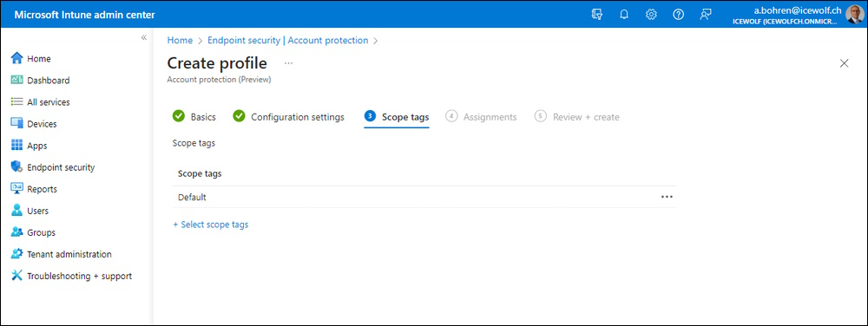This screenshot has width=868, height=326.
Task: Click the Home breadcrumb link
Action: (180, 41)
